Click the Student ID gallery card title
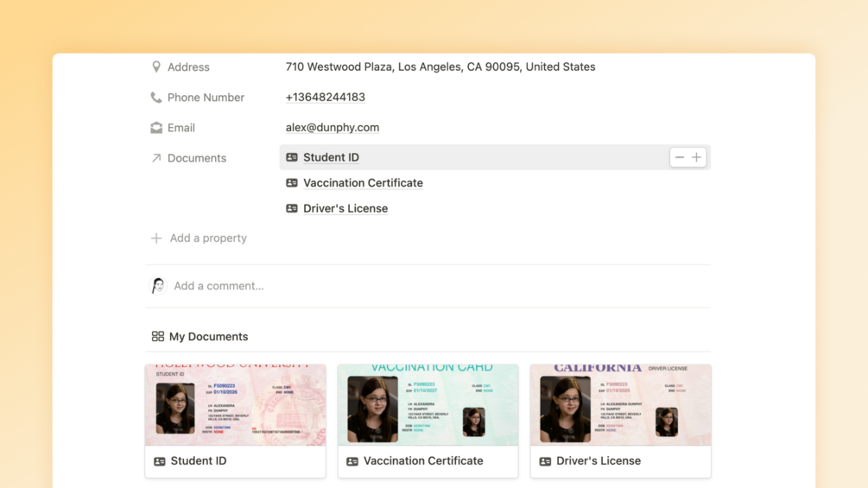 click(x=199, y=461)
